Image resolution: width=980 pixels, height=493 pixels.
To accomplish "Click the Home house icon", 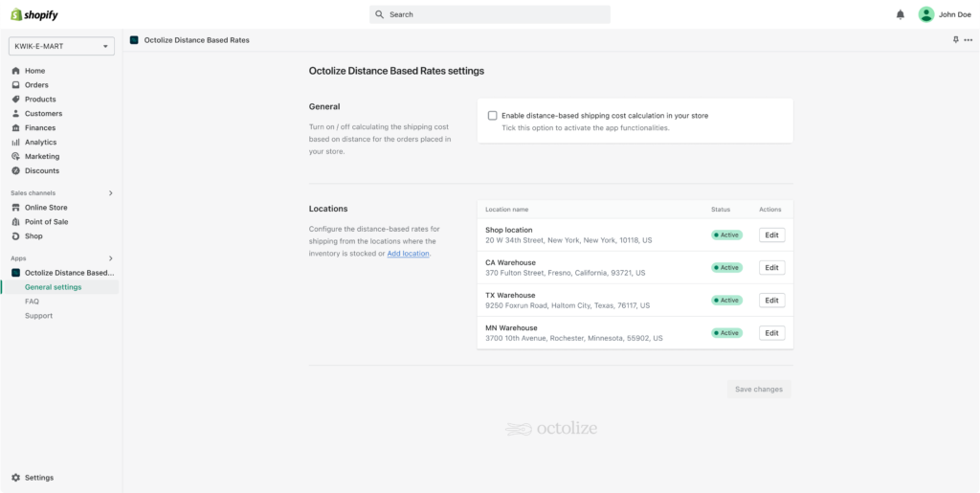I will (16, 71).
